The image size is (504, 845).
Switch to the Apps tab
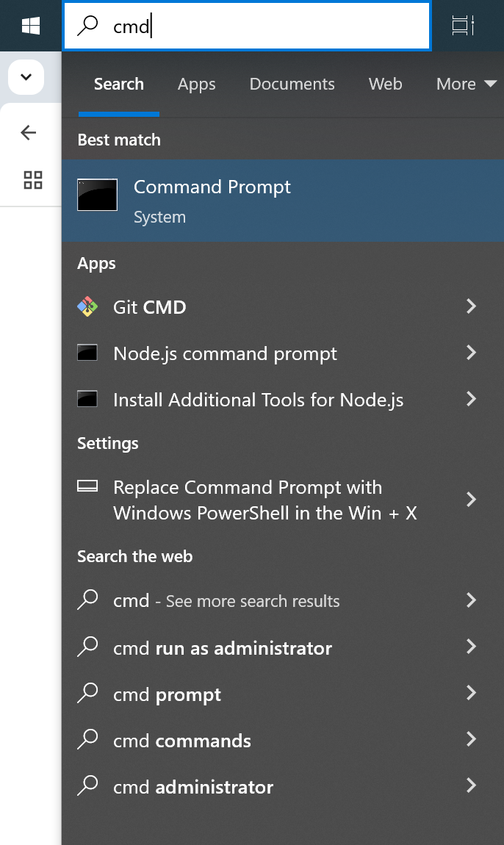pos(196,84)
